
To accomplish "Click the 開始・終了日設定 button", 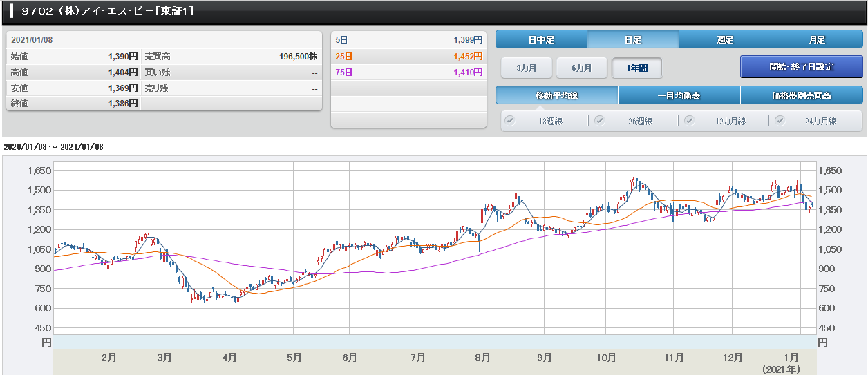I will pyautogui.click(x=801, y=67).
